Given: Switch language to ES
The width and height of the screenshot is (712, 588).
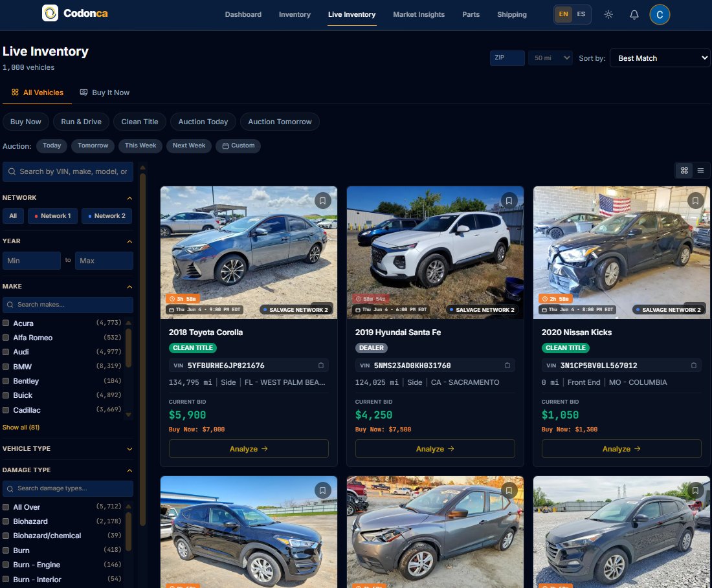Looking at the screenshot, I should pos(581,14).
